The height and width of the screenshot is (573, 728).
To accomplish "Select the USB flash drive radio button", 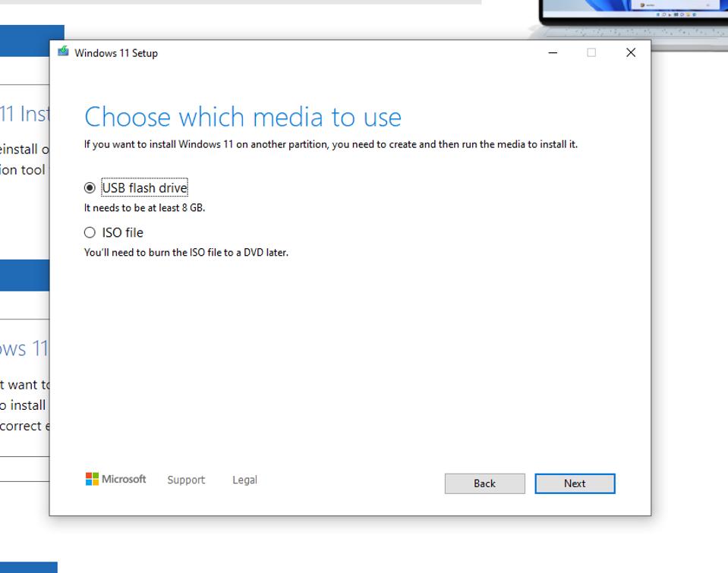I will coord(90,187).
